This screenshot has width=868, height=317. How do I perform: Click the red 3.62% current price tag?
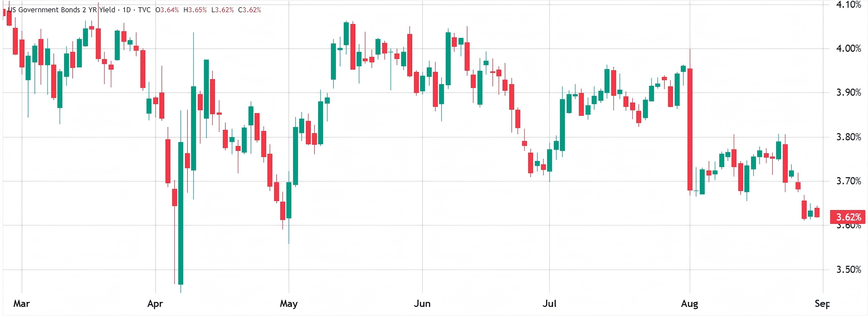(848, 217)
